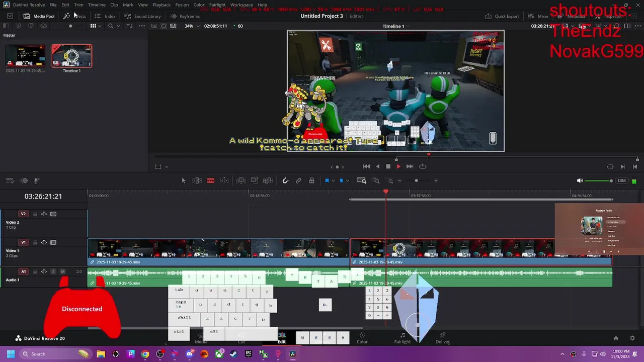644x362 pixels.
Task: Toggle timeline Snapping magnet icon
Action: 285,180
